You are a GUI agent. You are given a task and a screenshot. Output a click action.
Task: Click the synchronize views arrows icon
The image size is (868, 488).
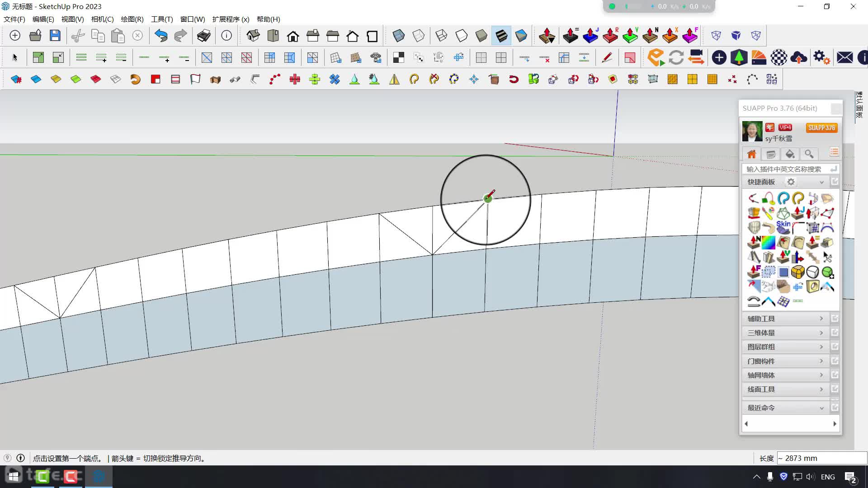676,57
